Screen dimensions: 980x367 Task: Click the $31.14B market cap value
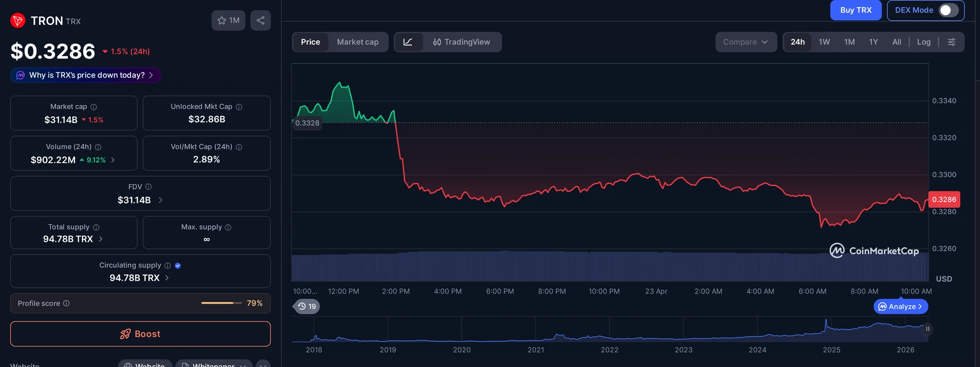click(61, 120)
